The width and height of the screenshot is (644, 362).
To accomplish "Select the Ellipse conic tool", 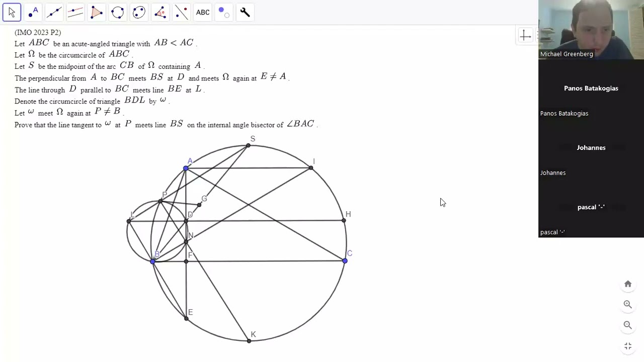I will click(x=139, y=13).
